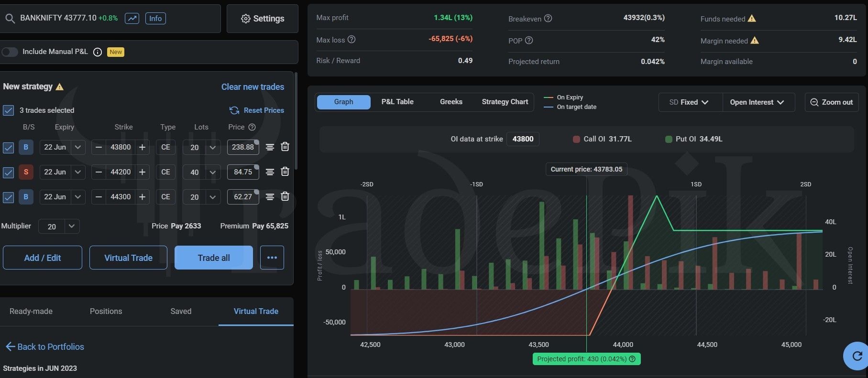The width and height of the screenshot is (868, 378).
Task: Delete the 43800 CE trade
Action: [x=285, y=147]
